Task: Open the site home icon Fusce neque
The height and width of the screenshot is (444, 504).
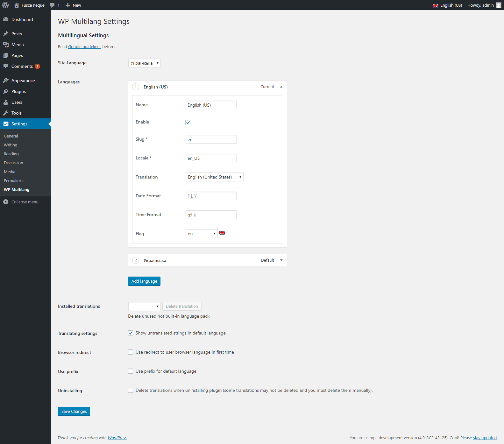Action: point(17,5)
